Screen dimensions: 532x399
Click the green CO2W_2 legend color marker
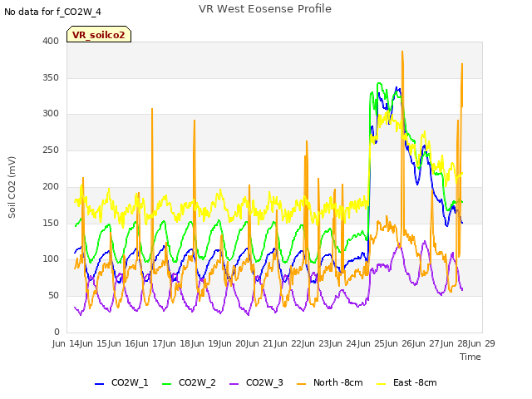(x=166, y=384)
